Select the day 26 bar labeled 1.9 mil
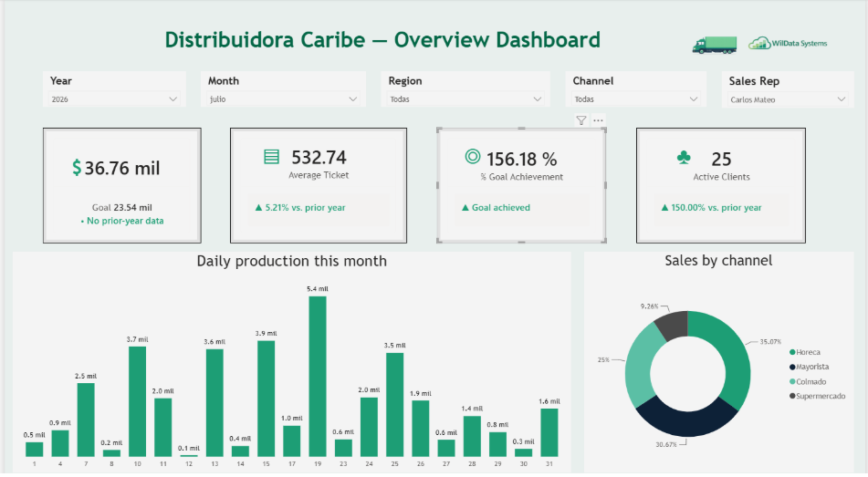The image size is (868, 477). pyautogui.click(x=420, y=429)
